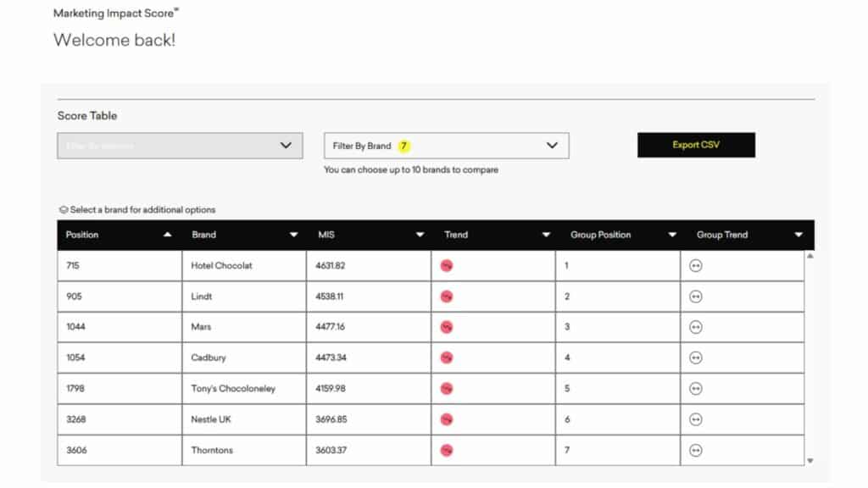Open the Brand column sort arrow
868x488 pixels.
click(x=293, y=235)
